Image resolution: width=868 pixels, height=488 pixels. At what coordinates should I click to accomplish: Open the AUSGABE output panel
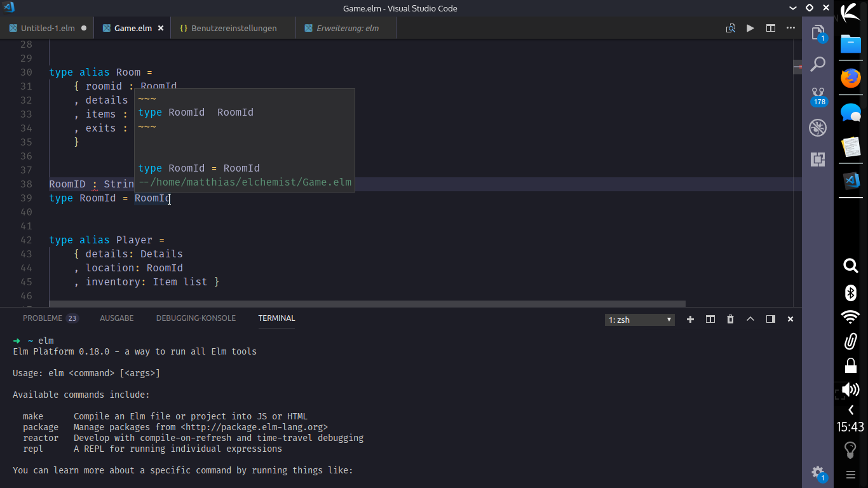pyautogui.click(x=116, y=318)
